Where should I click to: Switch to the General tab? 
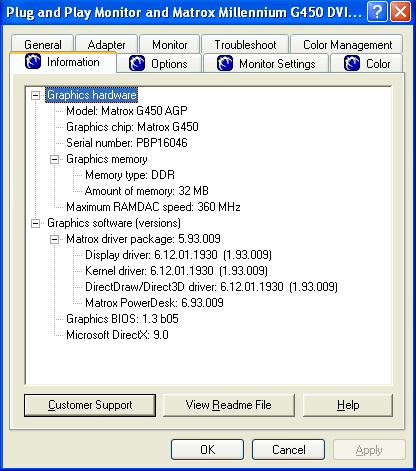[42, 44]
